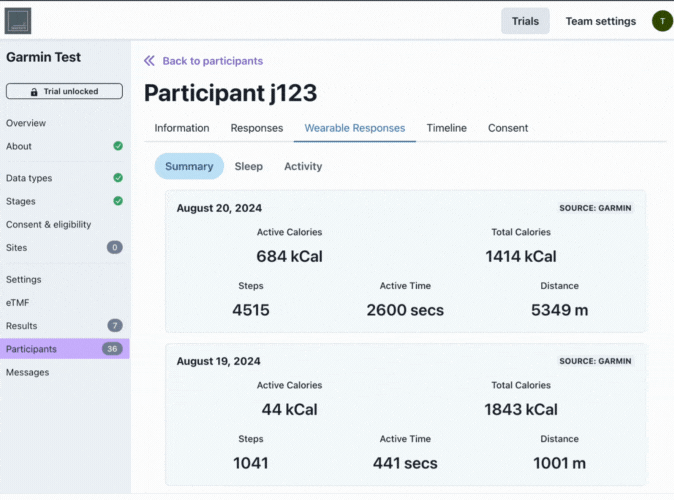Open Consent & eligibility in sidebar

coord(48,224)
